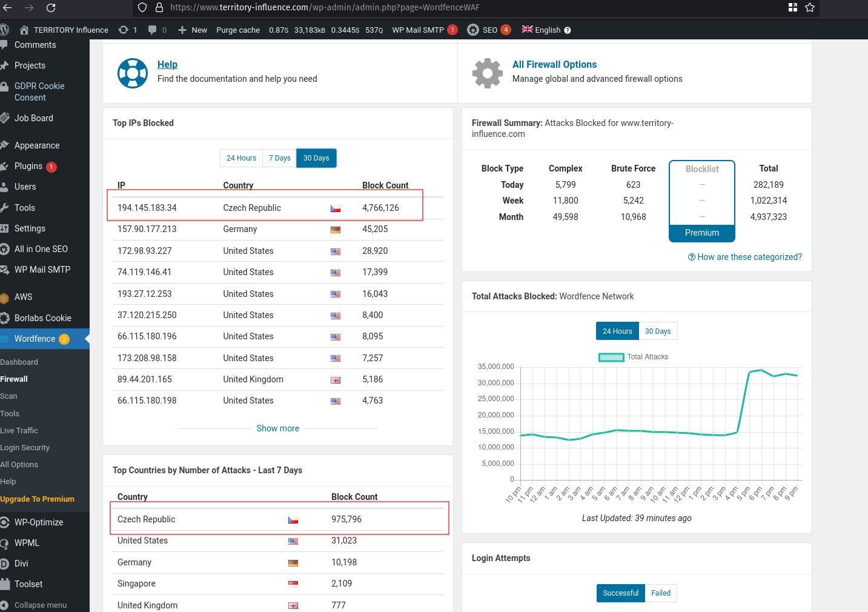The width and height of the screenshot is (868, 612).
Task: Open Wordfence All Options submenu
Action: point(19,464)
